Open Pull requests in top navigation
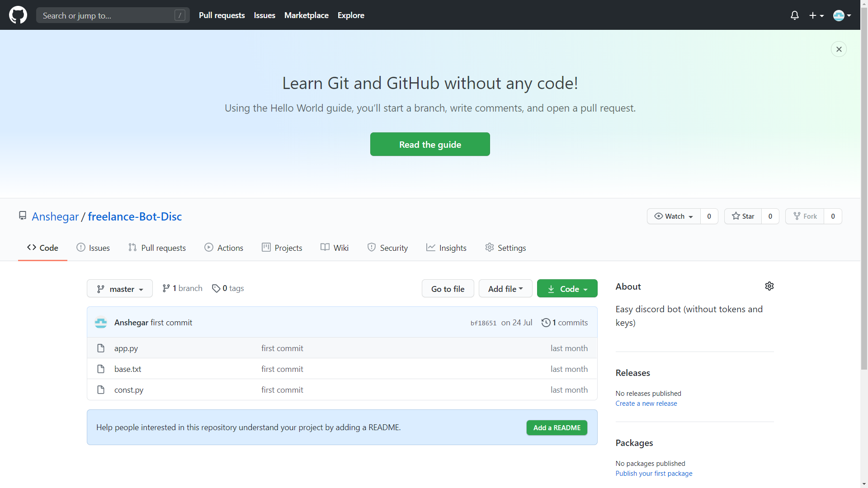Image resolution: width=868 pixels, height=488 pixels. (x=222, y=15)
